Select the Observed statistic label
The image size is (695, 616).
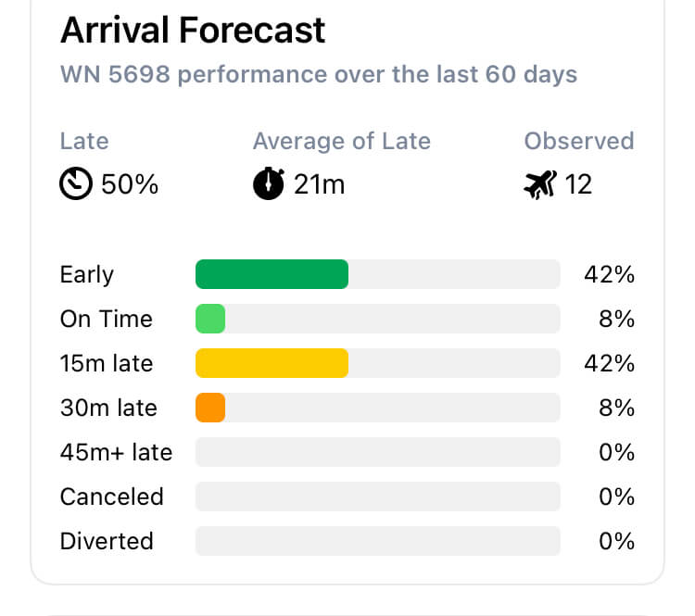[579, 142]
